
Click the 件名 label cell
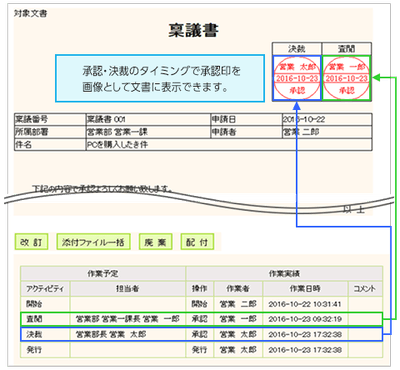(50, 145)
